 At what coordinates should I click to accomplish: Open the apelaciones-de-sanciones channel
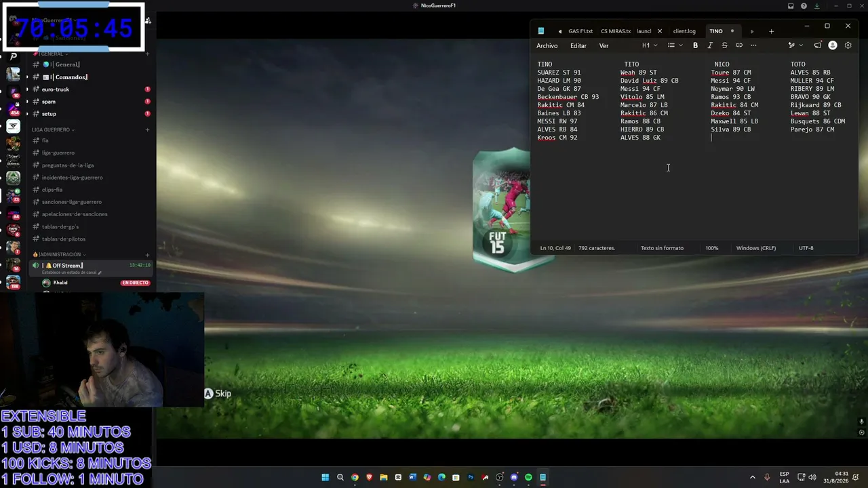coord(75,214)
